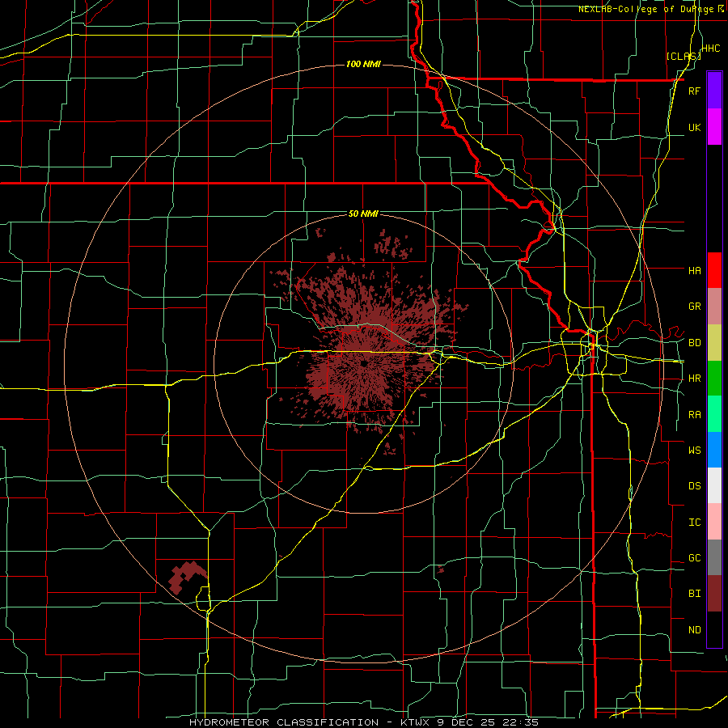Click the Hydrometeor Classification KTWX timestamp caption
This screenshot has width=728, height=728.
tap(364, 722)
